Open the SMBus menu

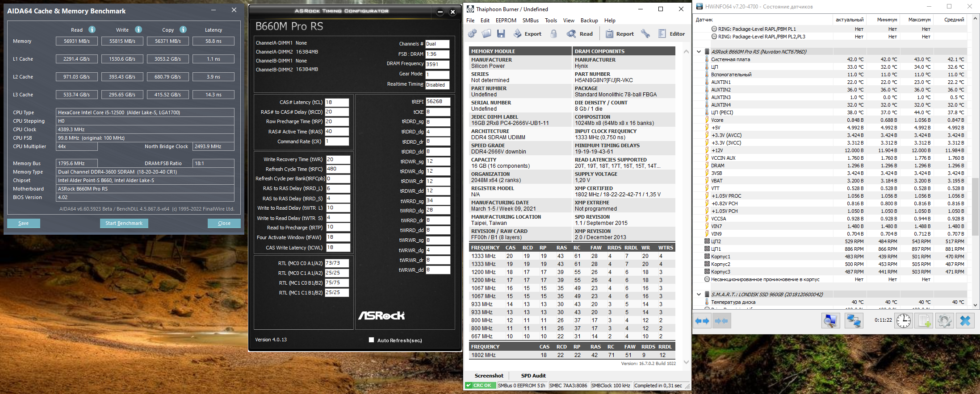[x=530, y=21]
